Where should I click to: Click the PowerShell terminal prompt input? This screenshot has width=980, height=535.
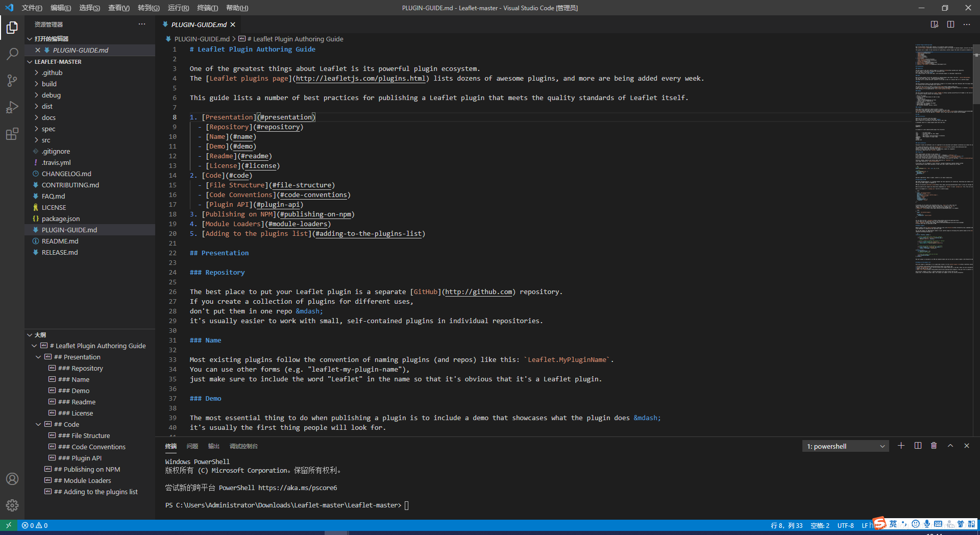406,505
